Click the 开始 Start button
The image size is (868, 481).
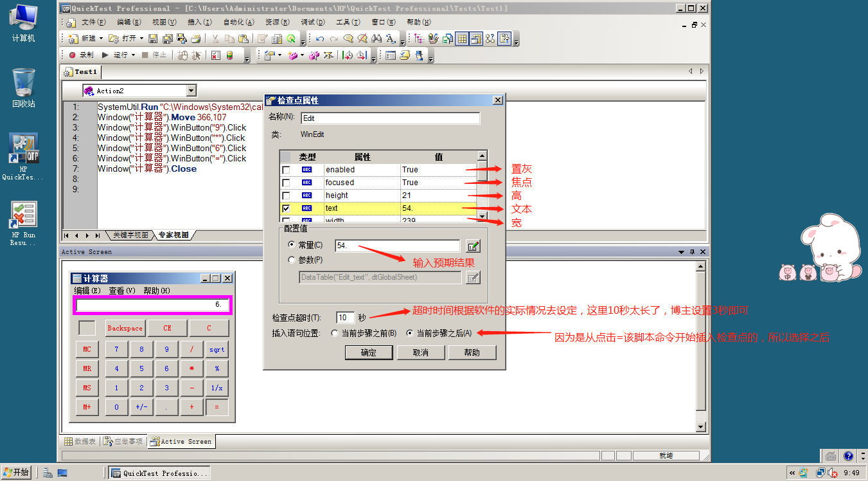(x=16, y=473)
